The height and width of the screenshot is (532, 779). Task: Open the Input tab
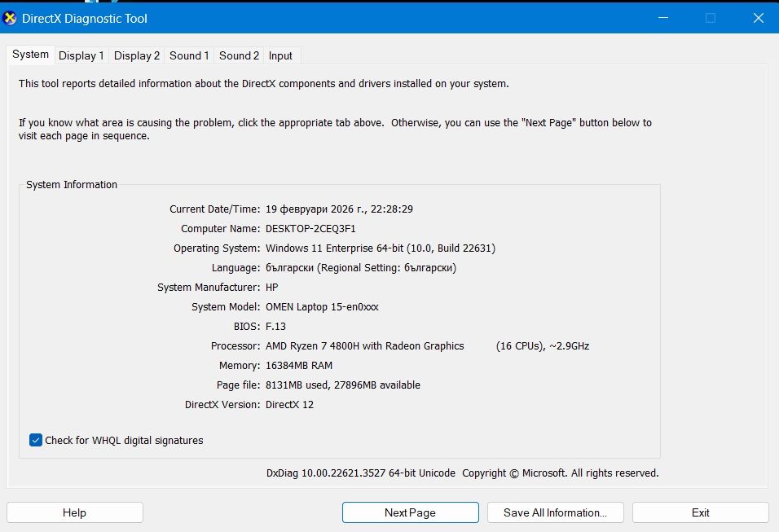point(280,55)
